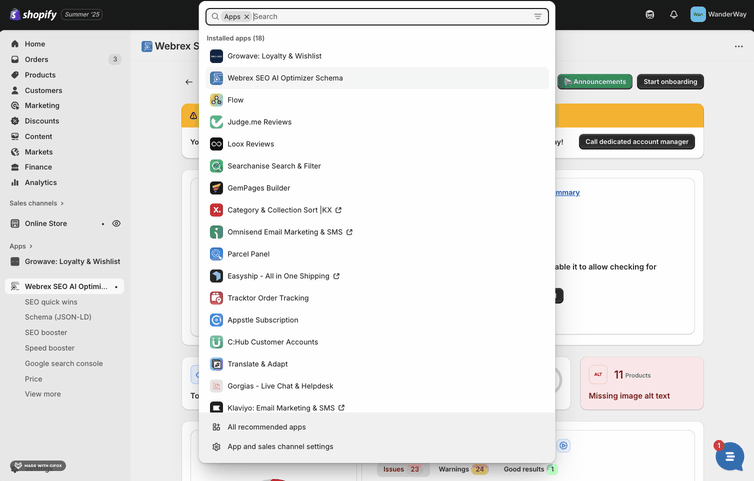Show more Webrex items via View more
Screen dimensions: 754x481
pos(43,394)
